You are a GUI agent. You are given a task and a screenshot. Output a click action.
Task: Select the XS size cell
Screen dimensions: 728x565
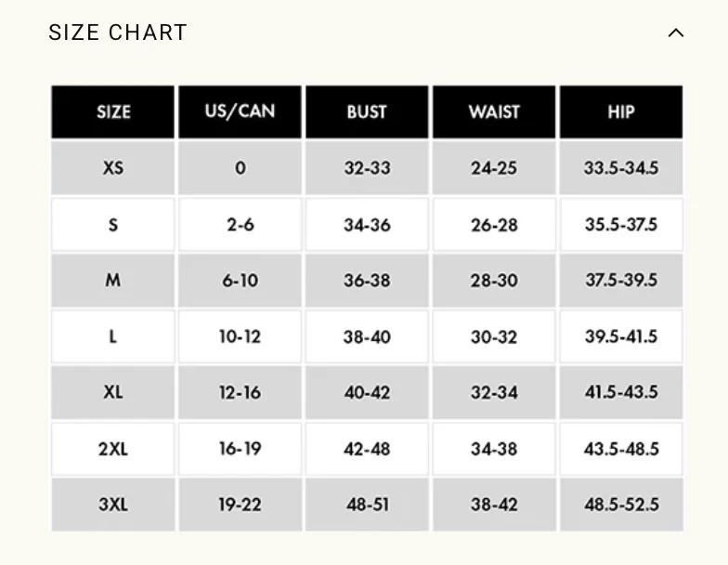[x=113, y=167]
